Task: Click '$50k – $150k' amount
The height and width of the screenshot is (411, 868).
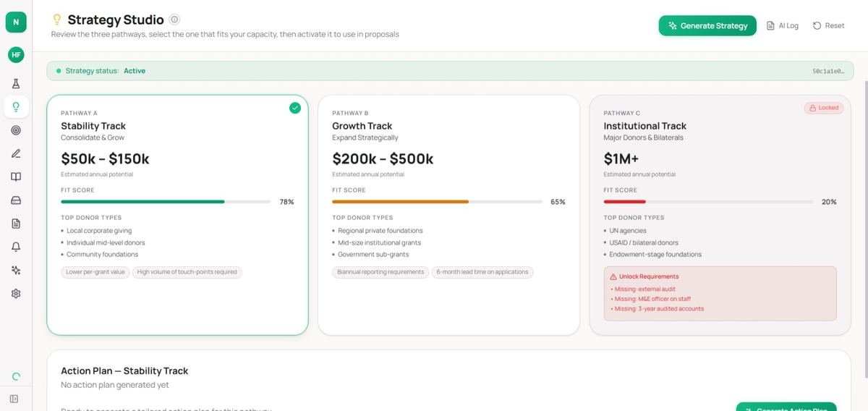Action: pyautogui.click(x=105, y=158)
